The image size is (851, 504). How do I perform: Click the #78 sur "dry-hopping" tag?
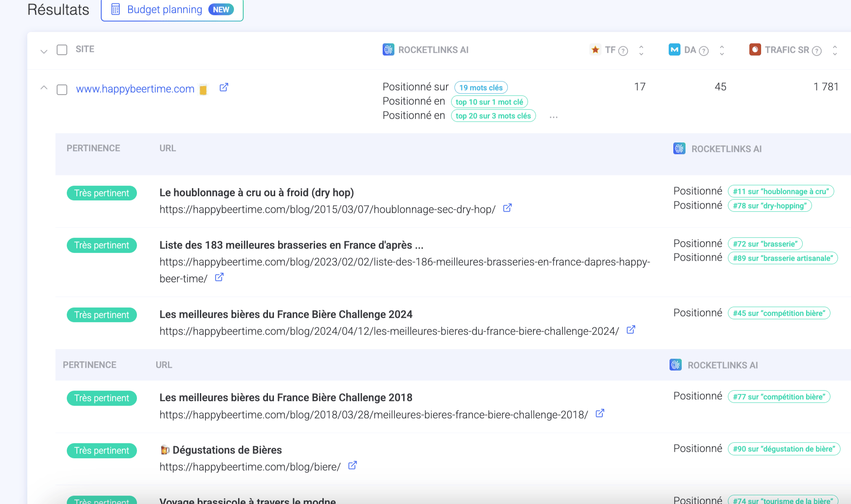[x=770, y=206]
